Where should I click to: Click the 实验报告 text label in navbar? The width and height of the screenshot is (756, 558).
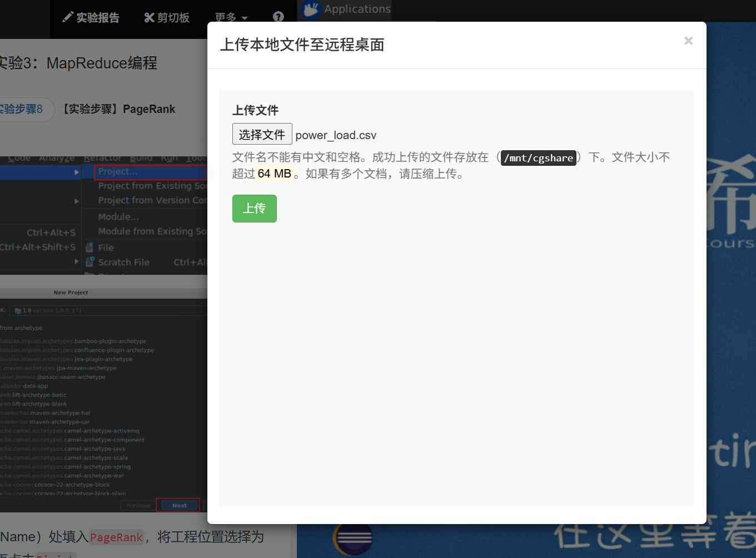pyautogui.click(x=98, y=18)
